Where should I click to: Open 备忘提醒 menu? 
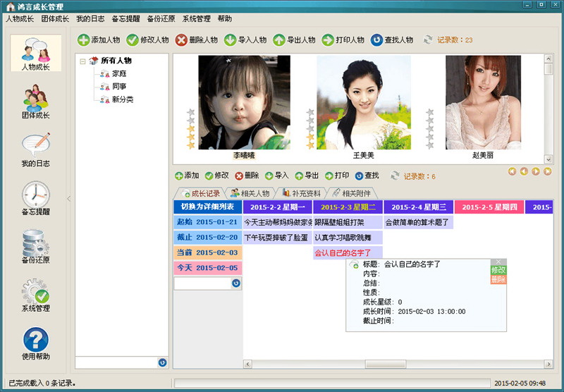[125, 19]
